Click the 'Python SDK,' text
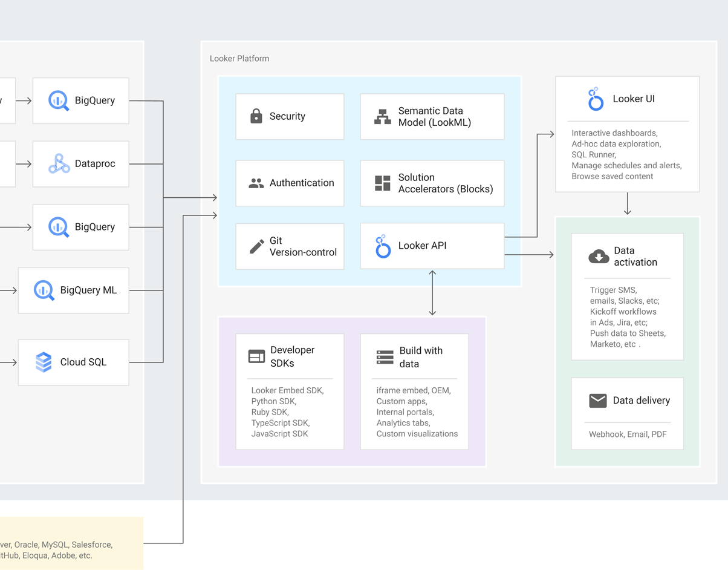Screen dimensions: 728x570 pos(273,401)
